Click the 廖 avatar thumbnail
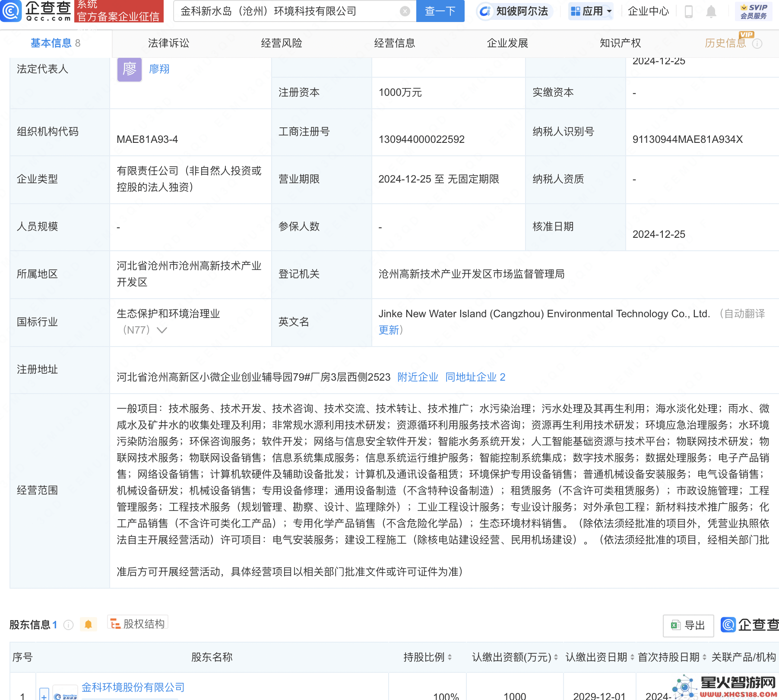779x700 pixels. pos(130,69)
